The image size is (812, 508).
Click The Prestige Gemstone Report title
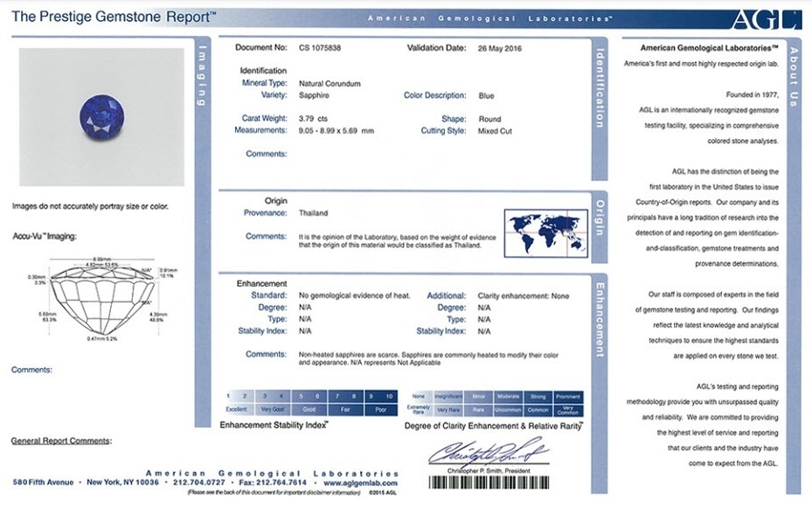point(115,16)
